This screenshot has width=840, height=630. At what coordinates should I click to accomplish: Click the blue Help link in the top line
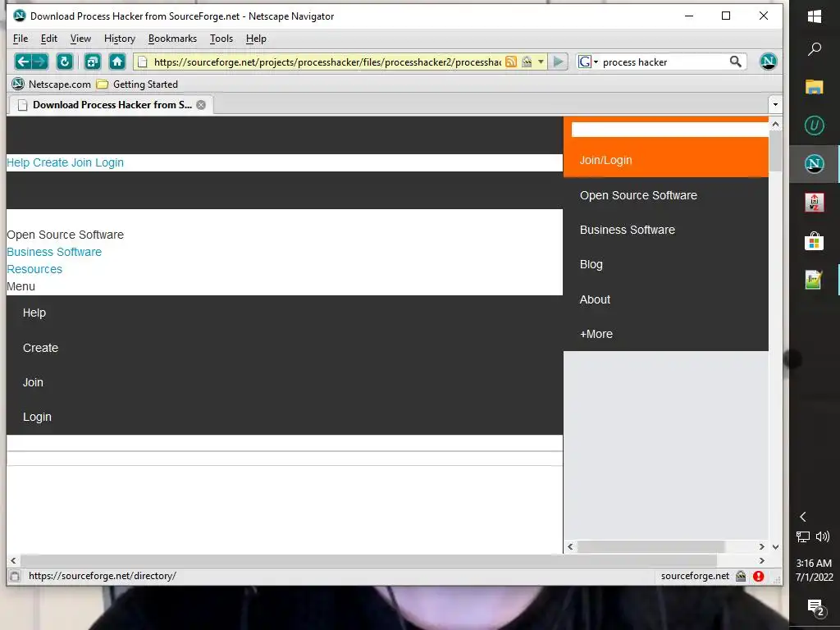(18, 162)
